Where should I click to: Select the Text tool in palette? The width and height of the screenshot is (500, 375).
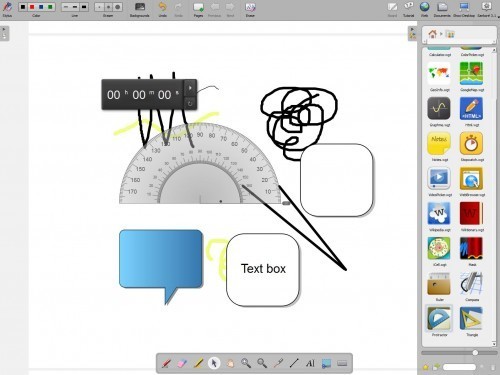(310, 363)
